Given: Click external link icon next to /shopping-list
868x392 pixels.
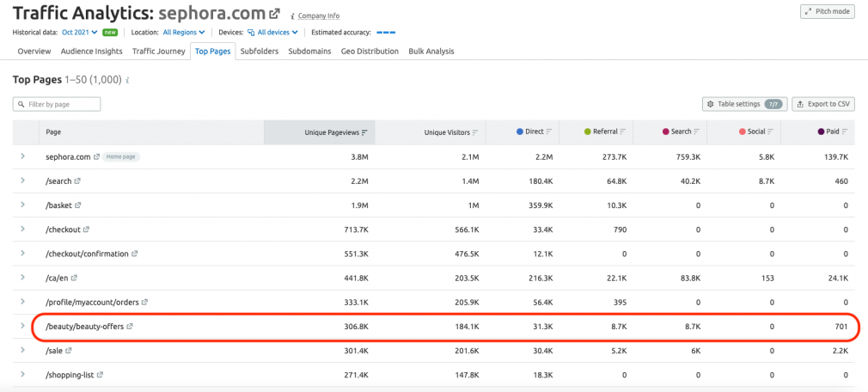Looking at the screenshot, I should click(100, 375).
